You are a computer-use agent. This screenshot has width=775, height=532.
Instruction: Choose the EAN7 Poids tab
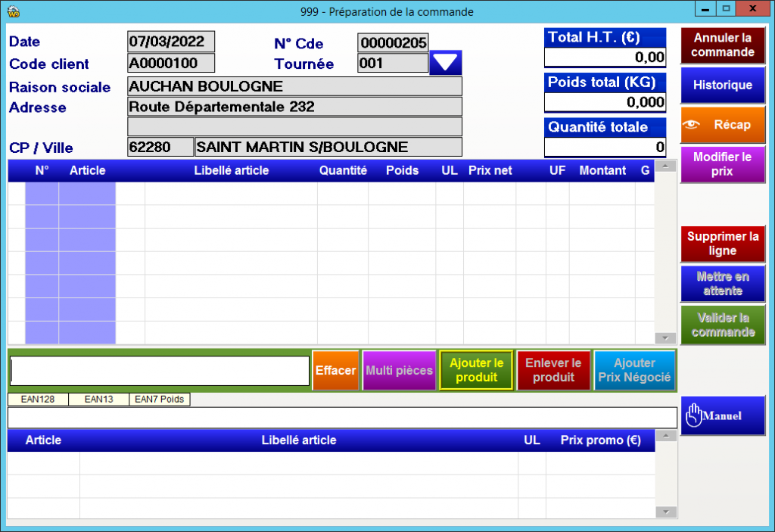pyautogui.click(x=160, y=399)
